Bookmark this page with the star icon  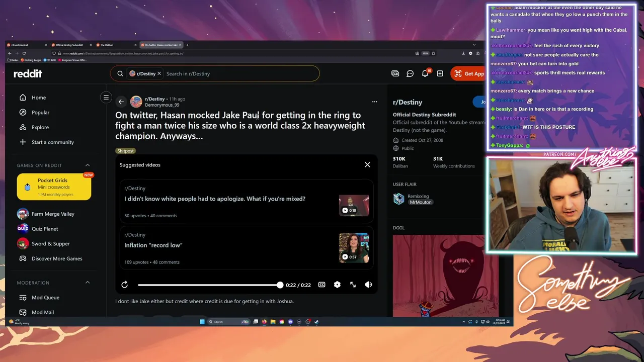(x=434, y=53)
